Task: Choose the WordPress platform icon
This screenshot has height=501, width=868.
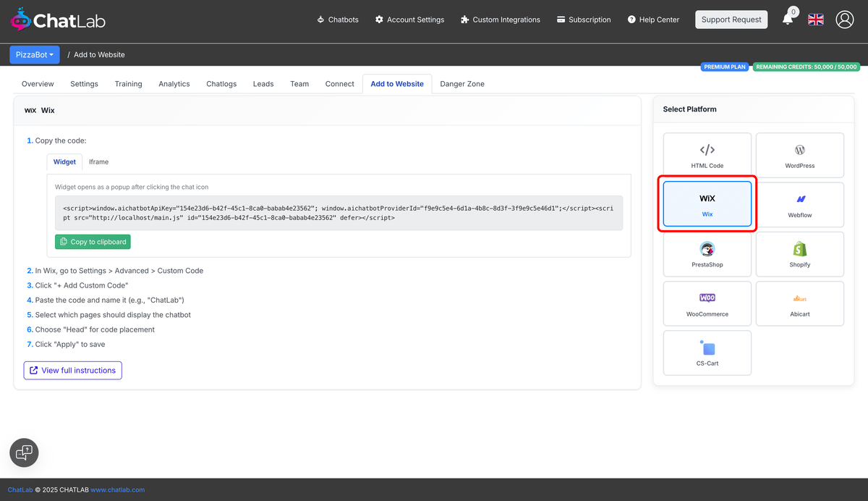Action: [x=799, y=154]
